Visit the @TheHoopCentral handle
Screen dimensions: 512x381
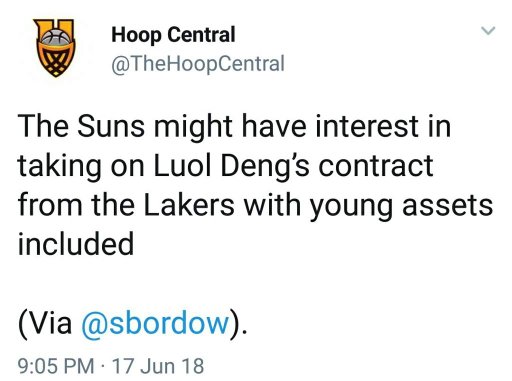pyautogui.click(x=198, y=64)
